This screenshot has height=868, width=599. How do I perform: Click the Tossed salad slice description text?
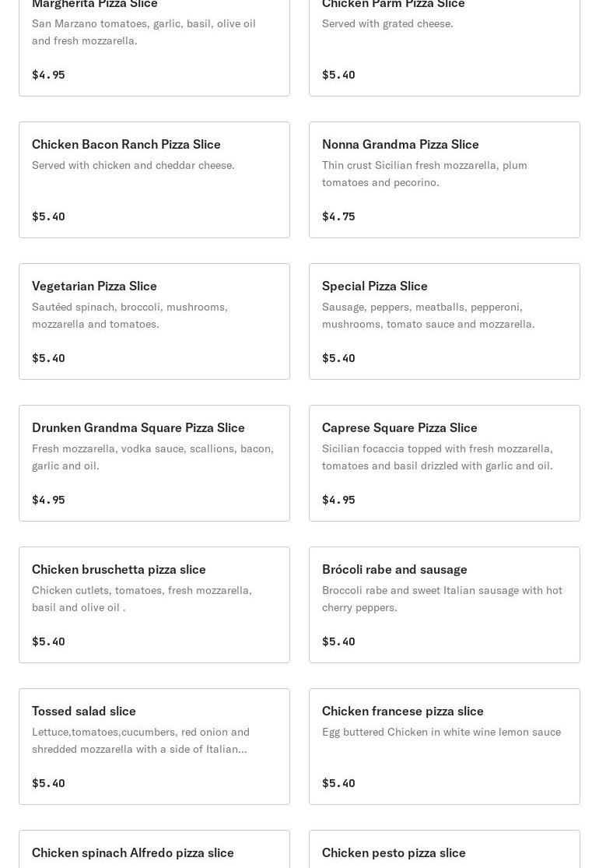141,740
